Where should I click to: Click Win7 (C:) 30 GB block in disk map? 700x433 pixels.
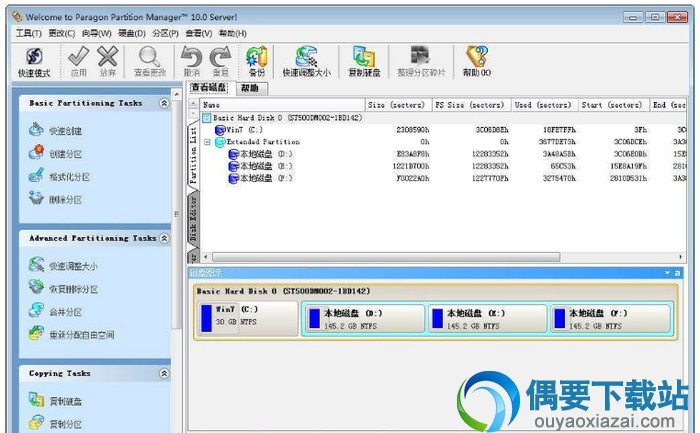click(x=248, y=318)
